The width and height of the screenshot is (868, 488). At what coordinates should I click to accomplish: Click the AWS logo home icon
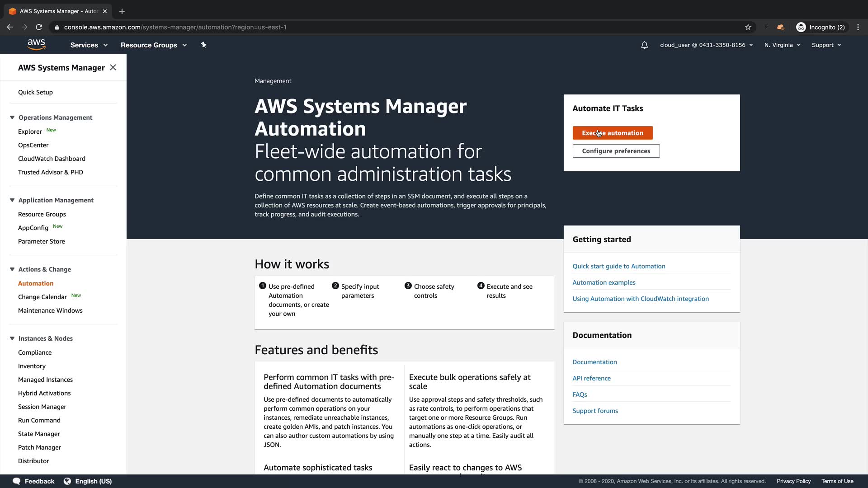pos(36,44)
